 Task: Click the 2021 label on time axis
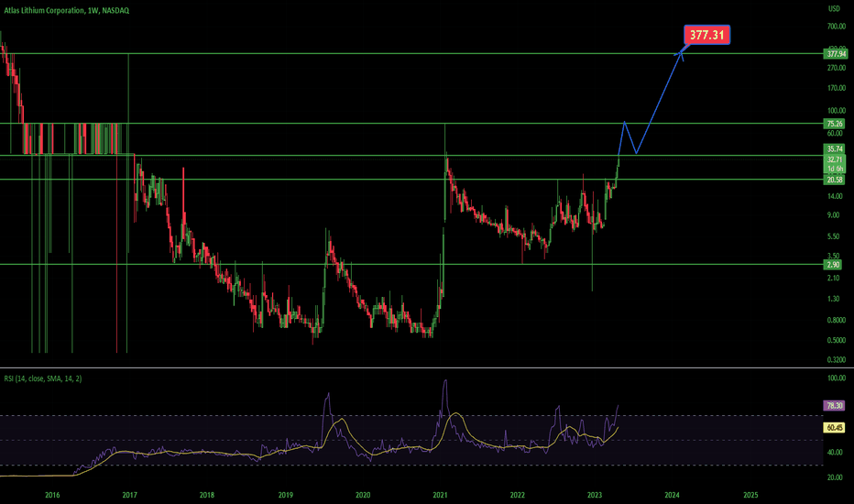click(440, 495)
